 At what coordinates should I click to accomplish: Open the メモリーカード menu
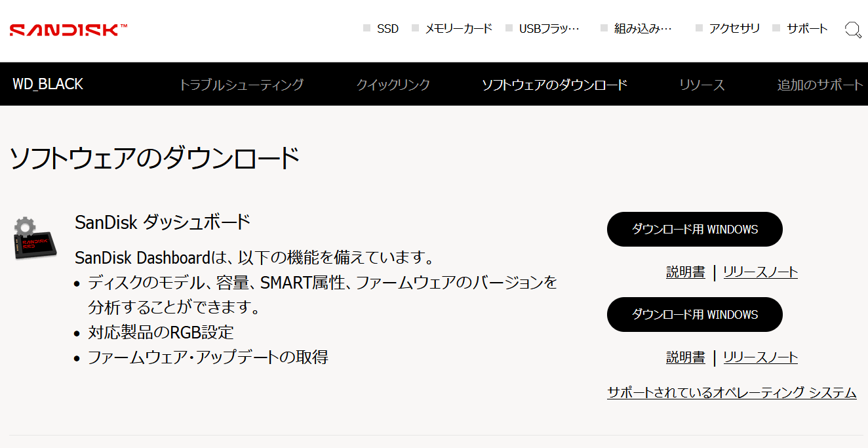458,29
